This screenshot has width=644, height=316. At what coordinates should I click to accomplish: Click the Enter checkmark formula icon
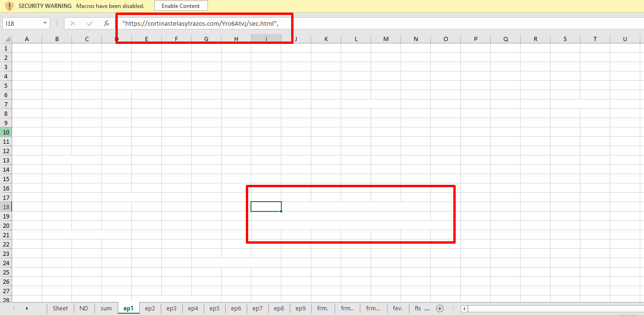[90, 23]
